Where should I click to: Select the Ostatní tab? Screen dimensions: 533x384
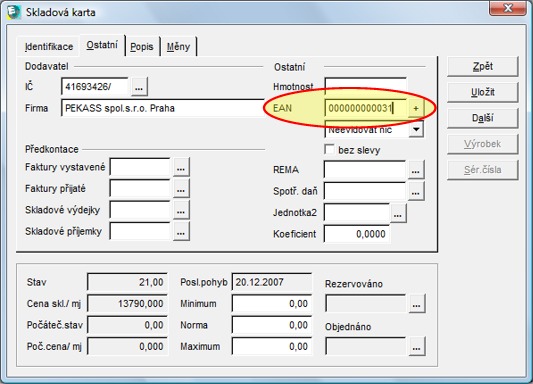click(102, 45)
